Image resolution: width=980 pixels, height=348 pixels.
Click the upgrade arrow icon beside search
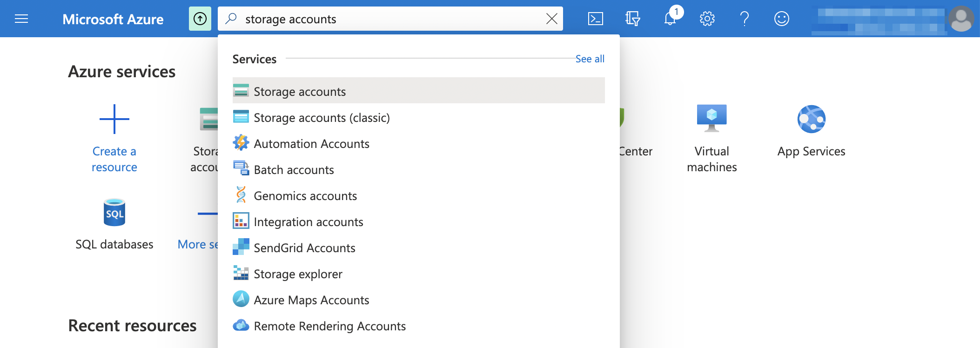[200, 19]
